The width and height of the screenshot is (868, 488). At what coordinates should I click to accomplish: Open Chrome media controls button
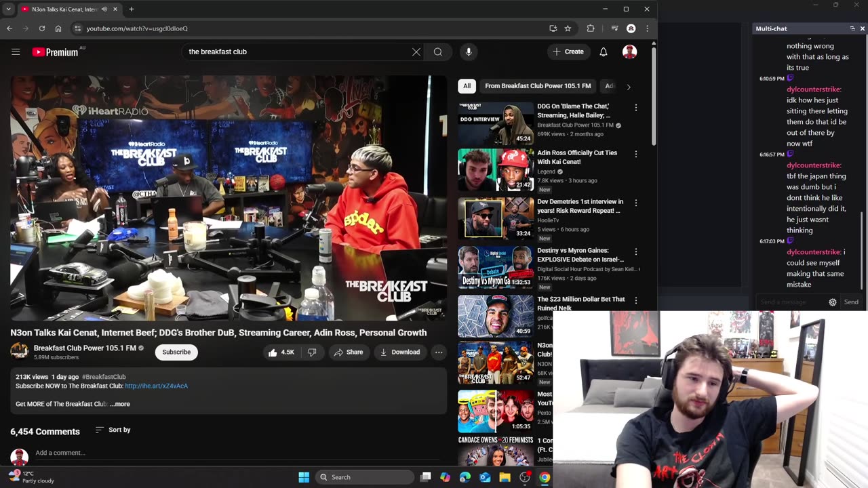(x=614, y=28)
